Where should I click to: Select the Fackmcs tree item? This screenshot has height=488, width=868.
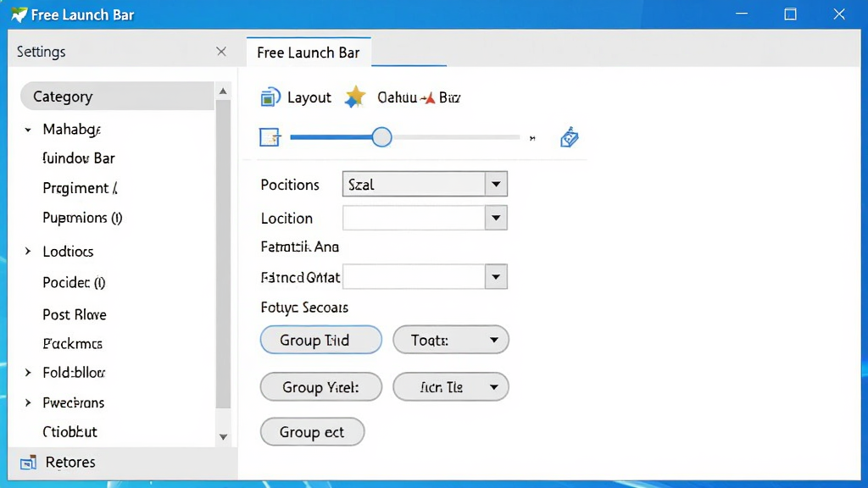point(73,344)
